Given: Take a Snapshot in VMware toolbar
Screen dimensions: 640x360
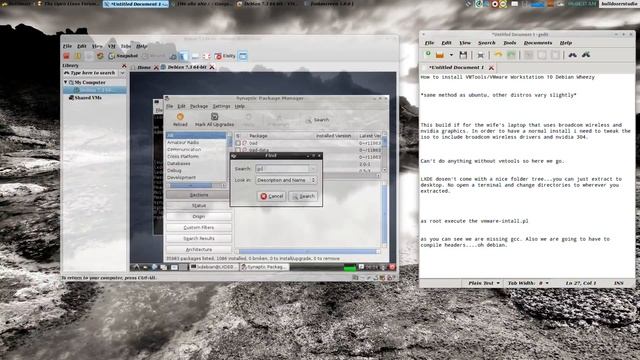Looking at the screenshot, I should [123, 56].
